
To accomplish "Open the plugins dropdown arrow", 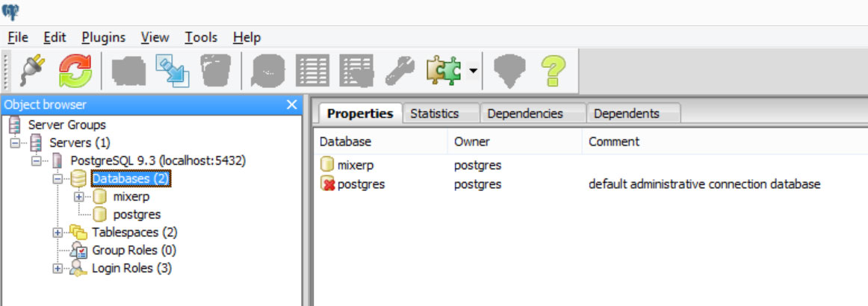I will pos(473,71).
